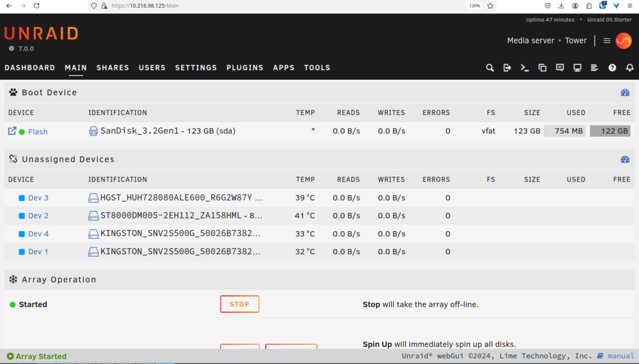The width and height of the screenshot is (639, 364).
Task: Click the logout icon in toolbar
Action: click(507, 68)
